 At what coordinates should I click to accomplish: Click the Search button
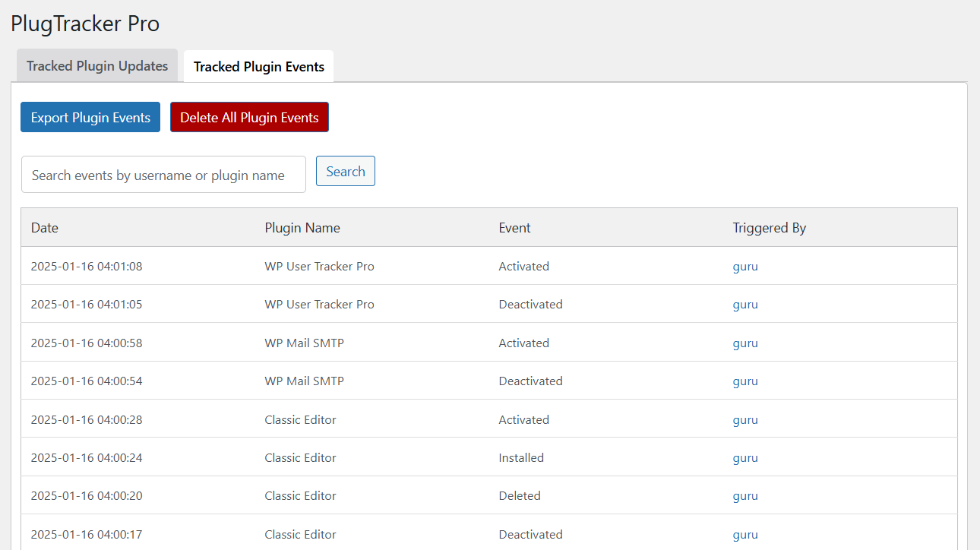coord(346,172)
